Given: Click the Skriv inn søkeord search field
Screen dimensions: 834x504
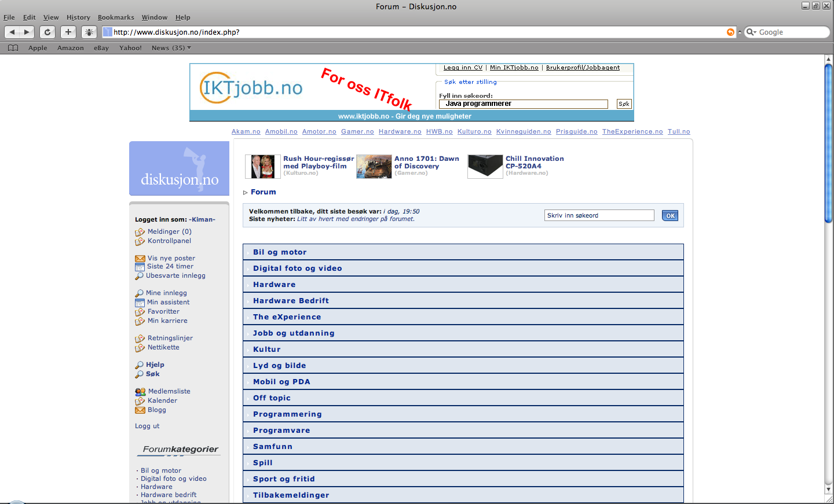Looking at the screenshot, I should (599, 216).
